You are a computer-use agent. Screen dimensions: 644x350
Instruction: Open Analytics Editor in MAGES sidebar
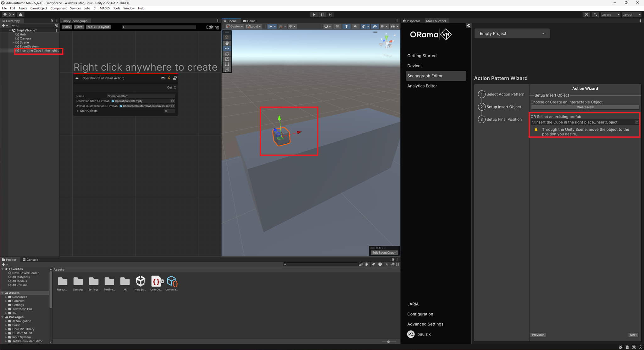tap(422, 86)
